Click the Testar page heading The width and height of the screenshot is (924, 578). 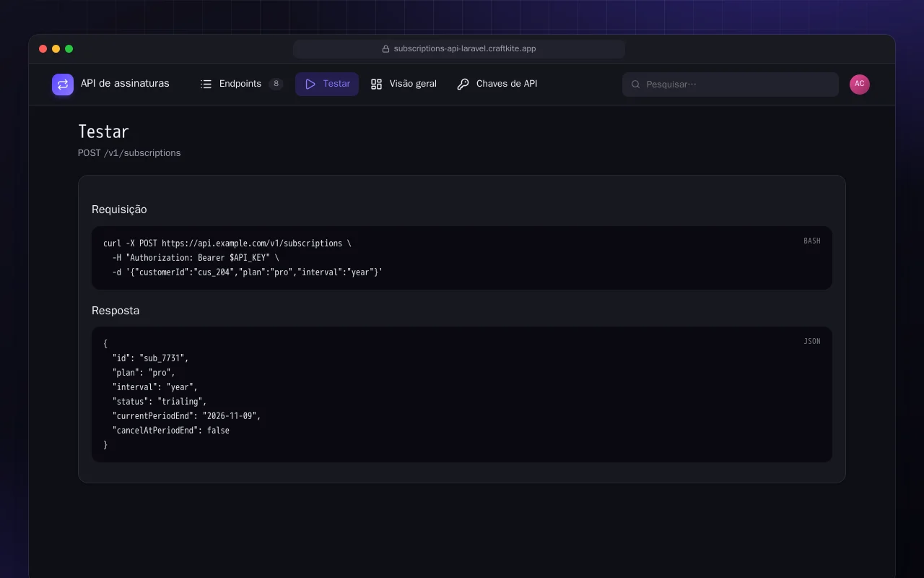(x=103, y=131)
